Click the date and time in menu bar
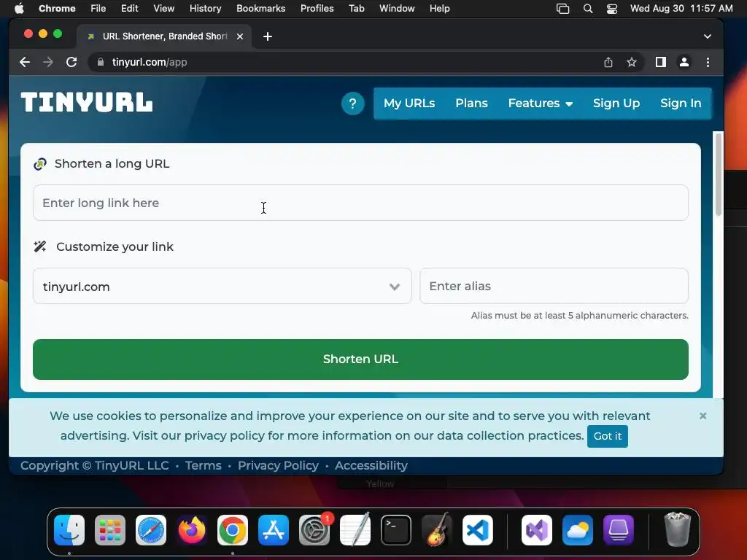747x560 pixels. click(x=681, y=9)
